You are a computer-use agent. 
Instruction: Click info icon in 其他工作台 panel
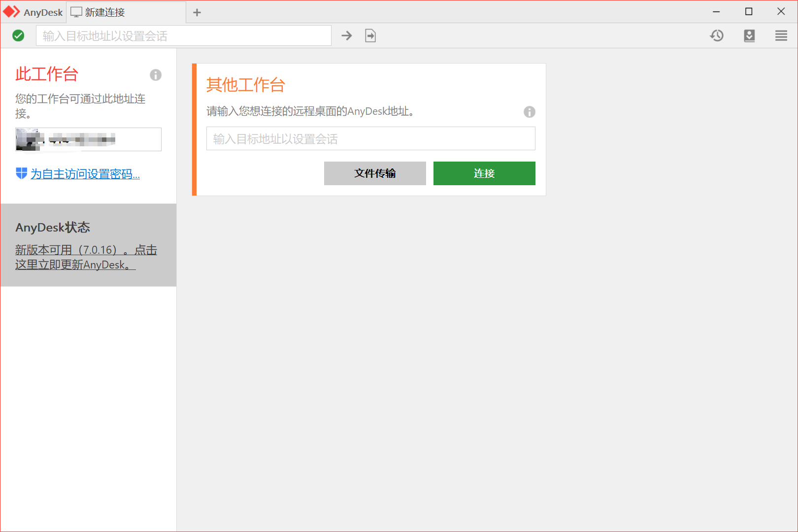click(530, 112)
